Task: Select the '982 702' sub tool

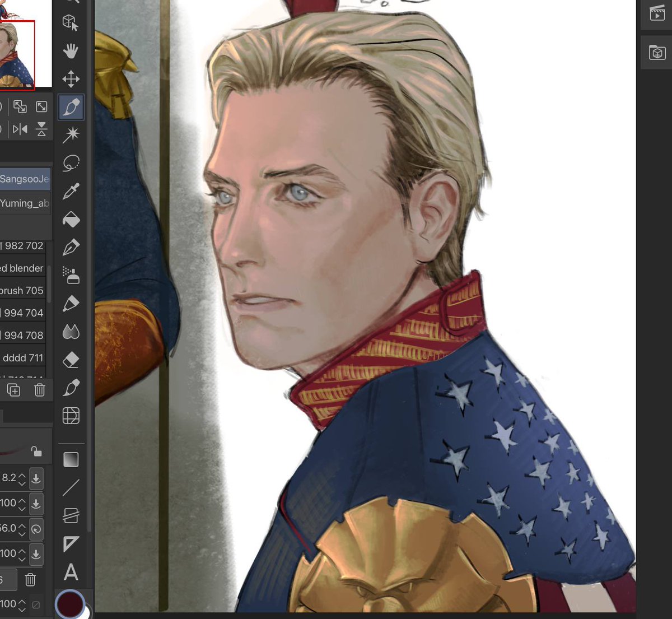Action: [22, 246]
